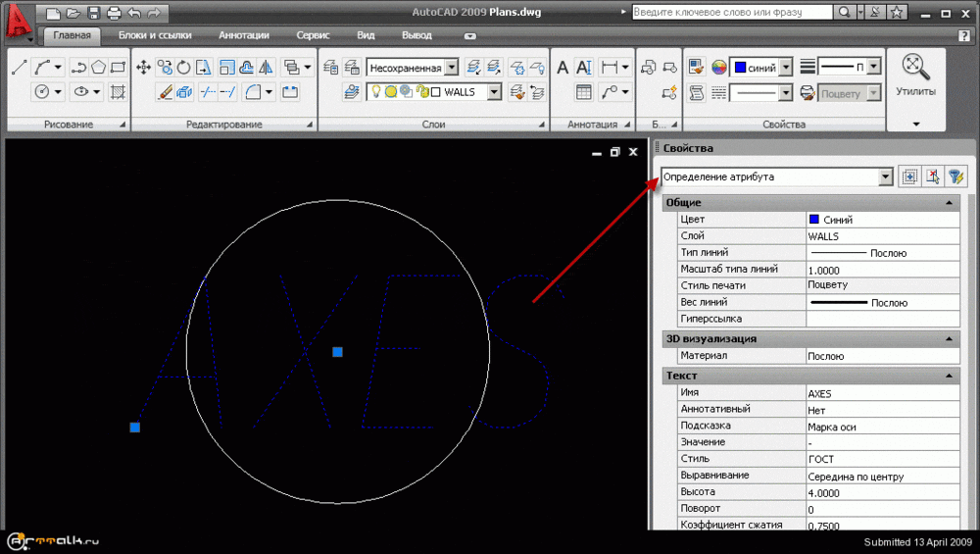
Task: Click the Quick Select funnel icon
Action: tap(955, 176)
